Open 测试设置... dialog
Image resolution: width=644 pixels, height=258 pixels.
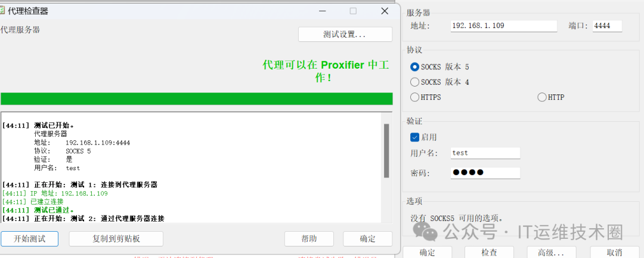pyautogui.click(x=345, y=35)
